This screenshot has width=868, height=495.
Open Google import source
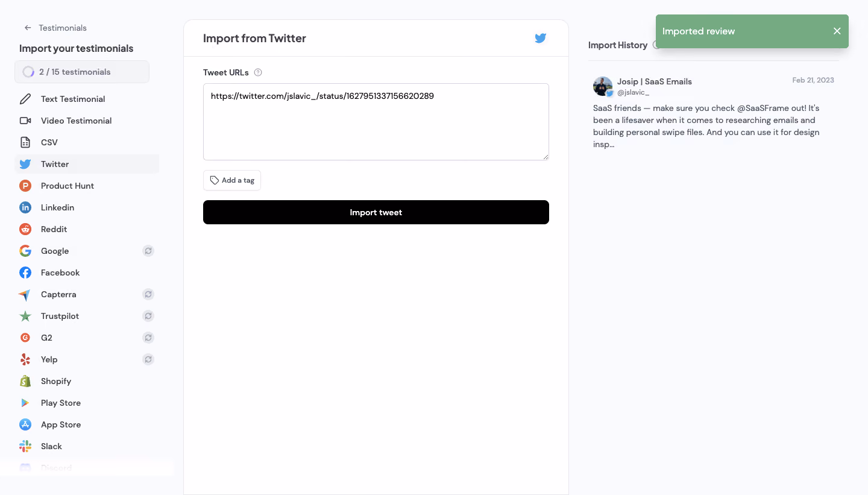[87, 251]
